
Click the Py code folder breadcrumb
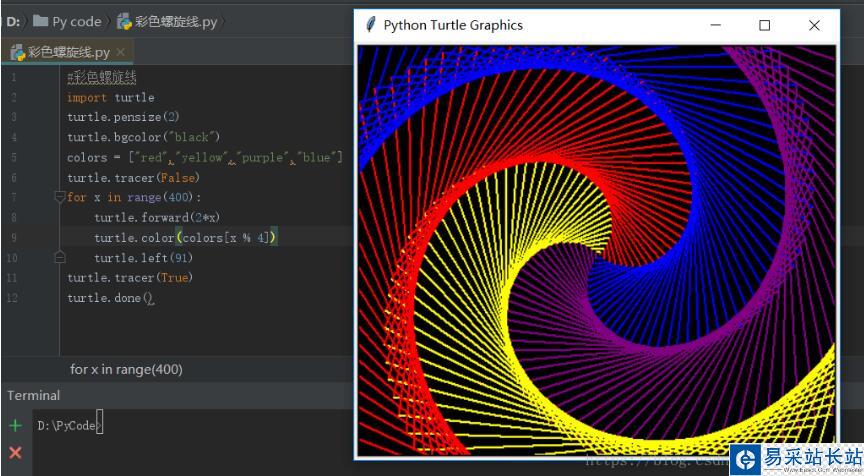click(x=67, y=21)
